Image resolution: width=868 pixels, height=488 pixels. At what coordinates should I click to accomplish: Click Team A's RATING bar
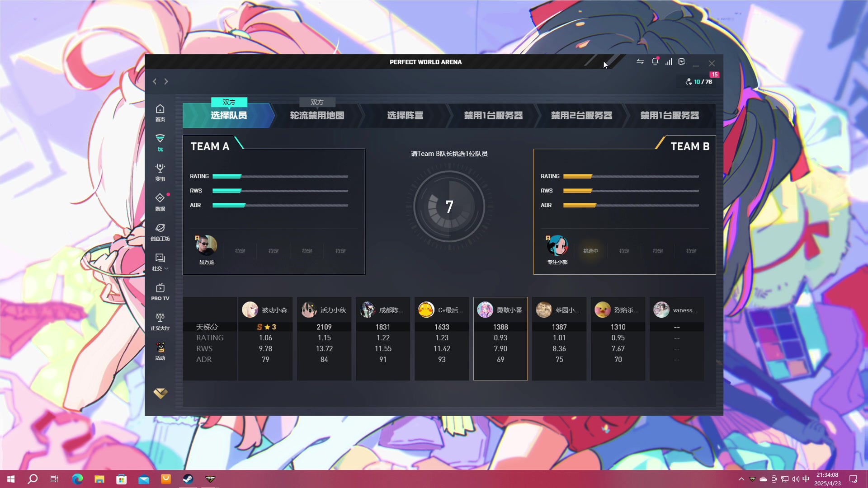pos(280,176)
